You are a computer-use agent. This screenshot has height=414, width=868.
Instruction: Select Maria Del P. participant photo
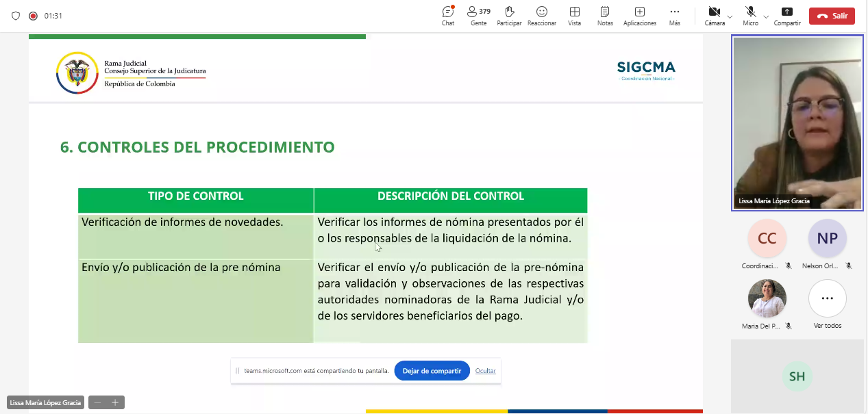767,298
